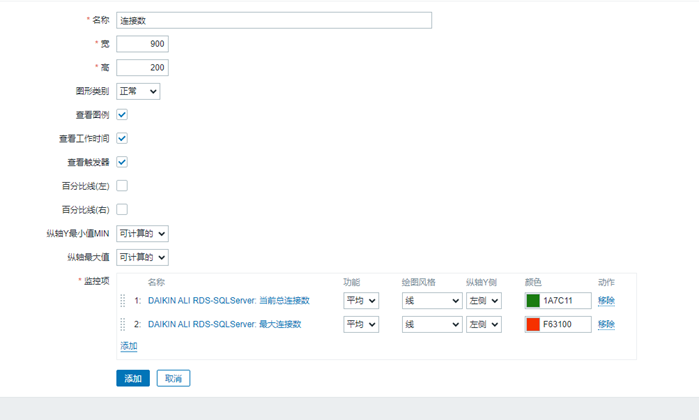Image resolution: width=699 pixels, height=420 pixels.
Task: Click 移除 link for 最大连接数 item
Action: (x=606, y=324)
